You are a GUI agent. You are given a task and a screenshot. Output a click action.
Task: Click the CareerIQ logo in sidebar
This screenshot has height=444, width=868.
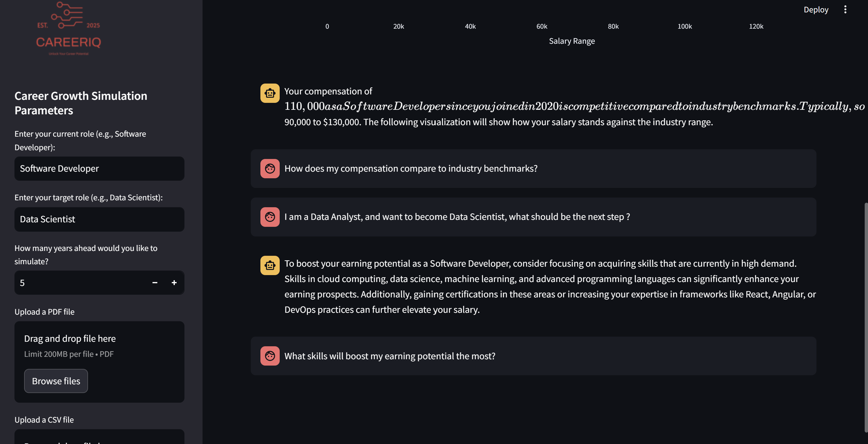coord(68,29)
